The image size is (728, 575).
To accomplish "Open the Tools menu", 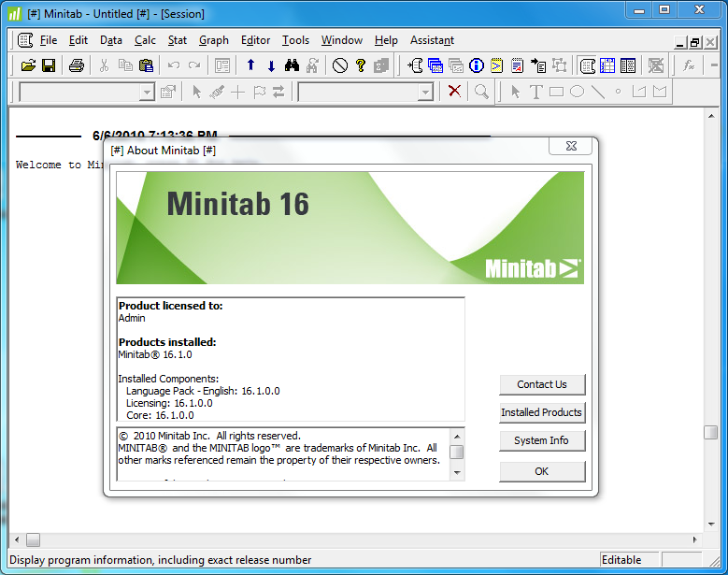I will 295,40.
